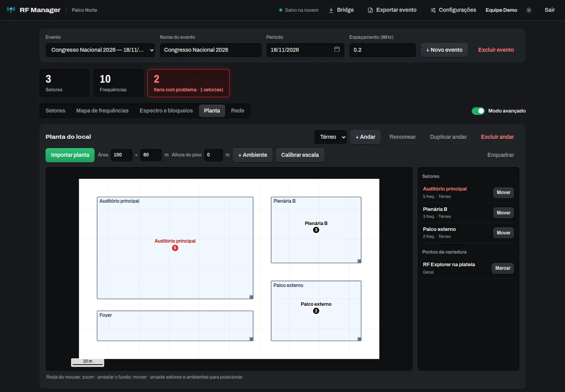Click Excluir evento link
Viewport: 565px width, 392px height.
pos(496,50)
